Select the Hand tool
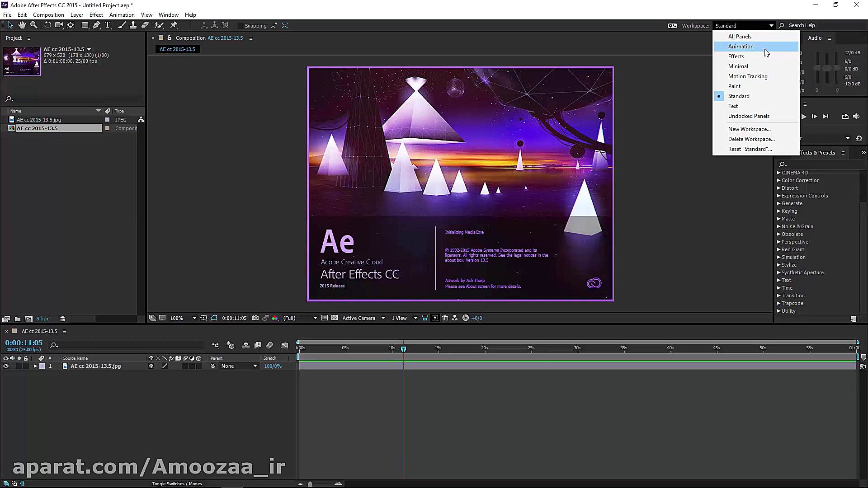 [22, 25]
